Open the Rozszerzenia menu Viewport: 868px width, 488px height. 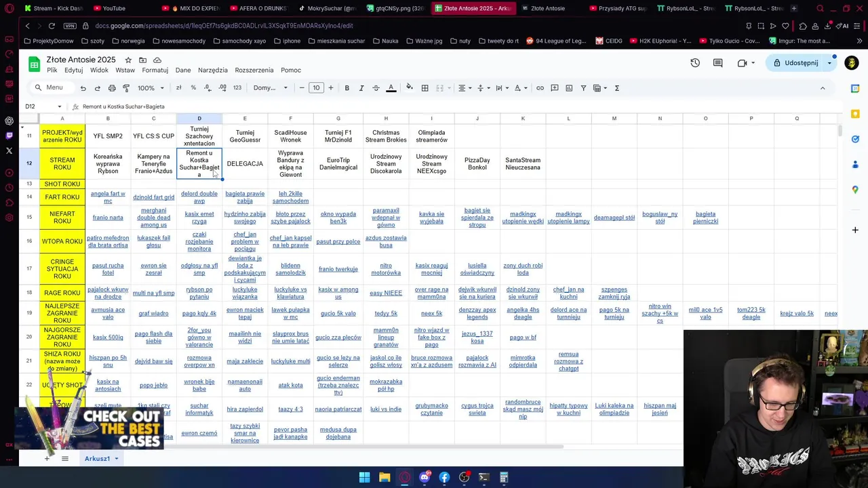click(254, 70)
